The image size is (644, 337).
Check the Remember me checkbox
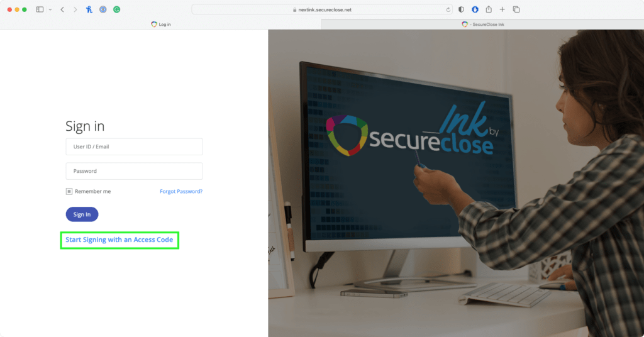tap(69, 191)
